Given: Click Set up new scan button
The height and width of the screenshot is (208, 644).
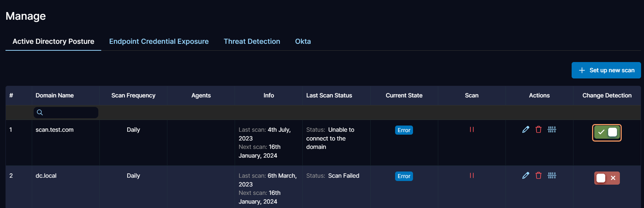Looking at the screenshot, I should 606,70.
